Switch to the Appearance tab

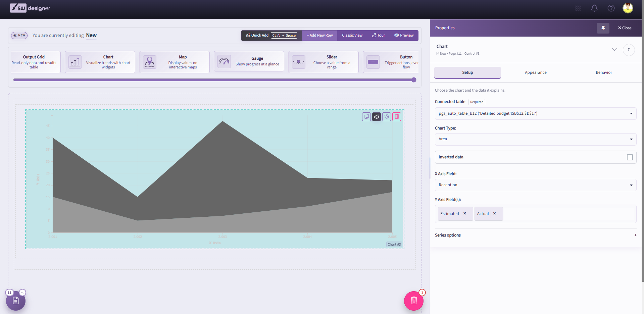pos(536,72)
